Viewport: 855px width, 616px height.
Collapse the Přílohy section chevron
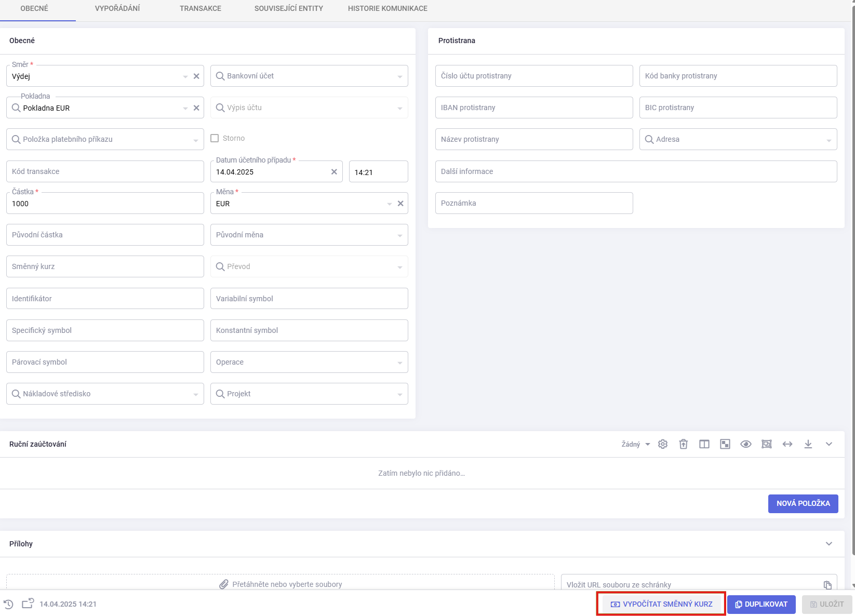[829, 544]
